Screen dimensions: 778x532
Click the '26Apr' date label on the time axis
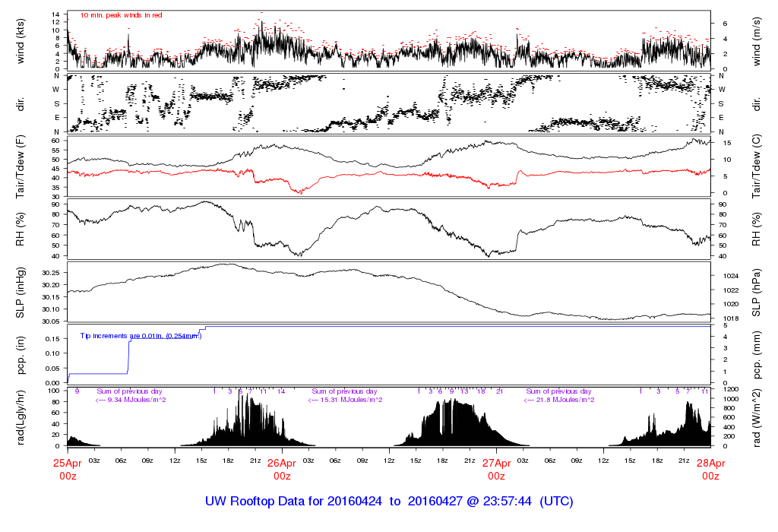[x=282, y=463]
